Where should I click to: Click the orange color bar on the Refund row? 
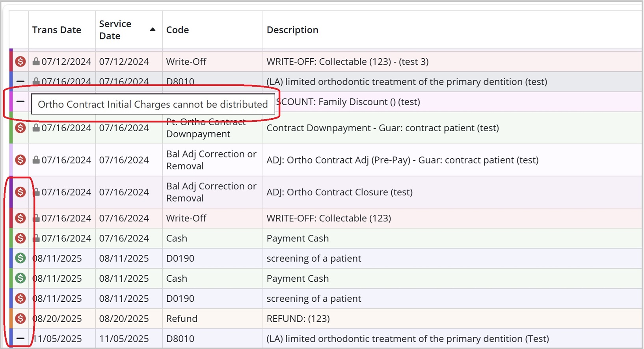click(11, 319)
